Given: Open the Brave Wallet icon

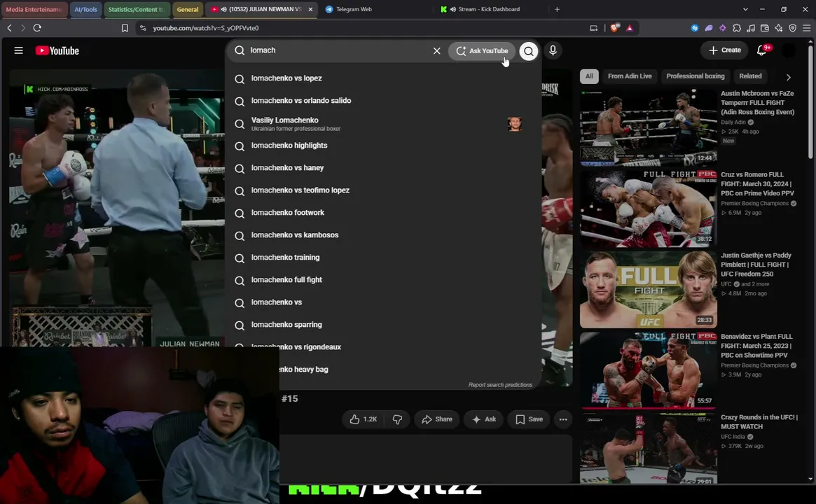Looking at the screenshot, I should (x=764, y=28).
